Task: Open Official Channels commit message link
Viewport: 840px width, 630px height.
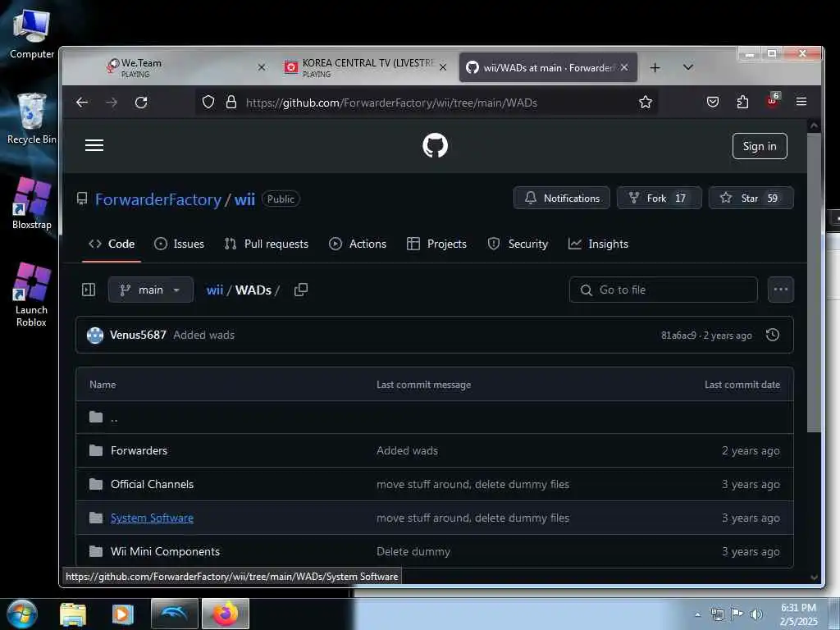Action: (472, 484)
